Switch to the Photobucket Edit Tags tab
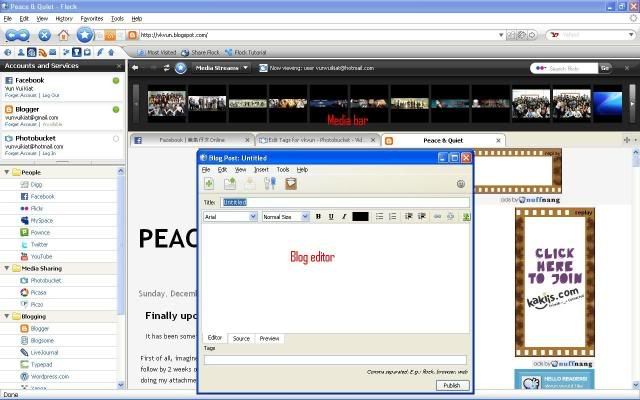This screenshot has height=400, width=640. pyautogui.click(x=317, y=140)
